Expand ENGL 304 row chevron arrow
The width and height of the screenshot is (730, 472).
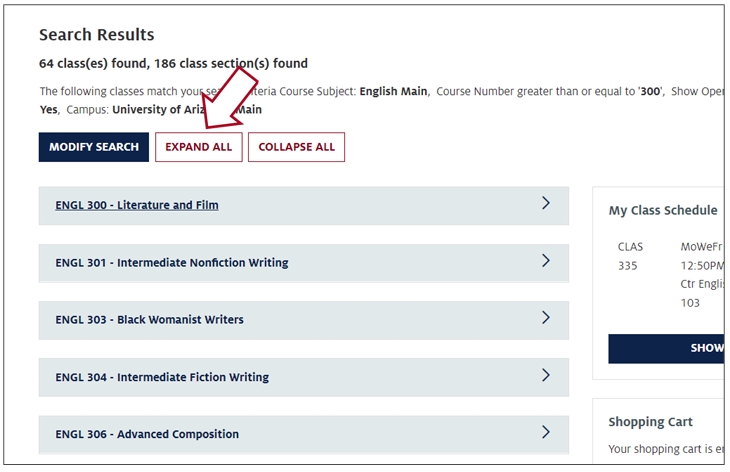[546, 375]
